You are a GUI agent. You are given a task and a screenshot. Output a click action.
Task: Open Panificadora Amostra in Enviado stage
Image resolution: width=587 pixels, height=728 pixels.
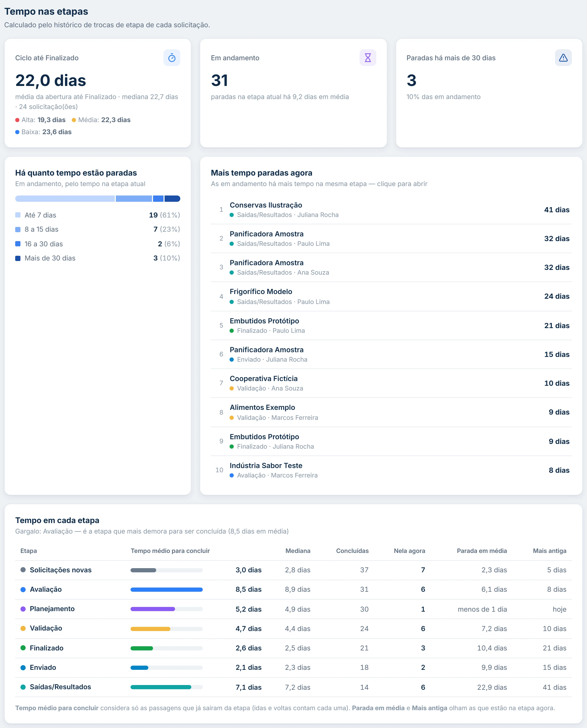click(x=391, y=354)
